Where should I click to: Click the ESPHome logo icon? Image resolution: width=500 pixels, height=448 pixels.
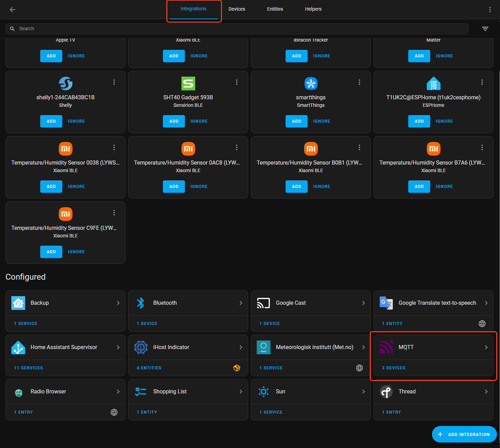[434, 83]
